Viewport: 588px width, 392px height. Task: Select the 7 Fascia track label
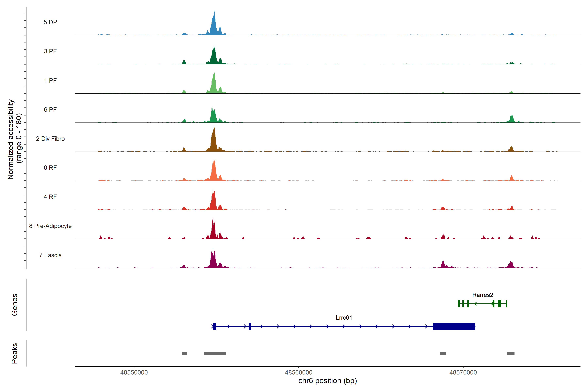pyautogui.click(x=50, y=255)
